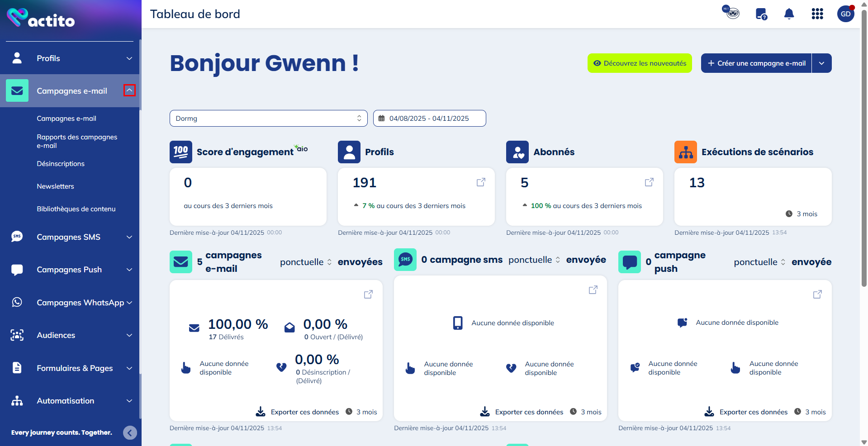Click Découvrez les nouveautés button

[640, 63]
